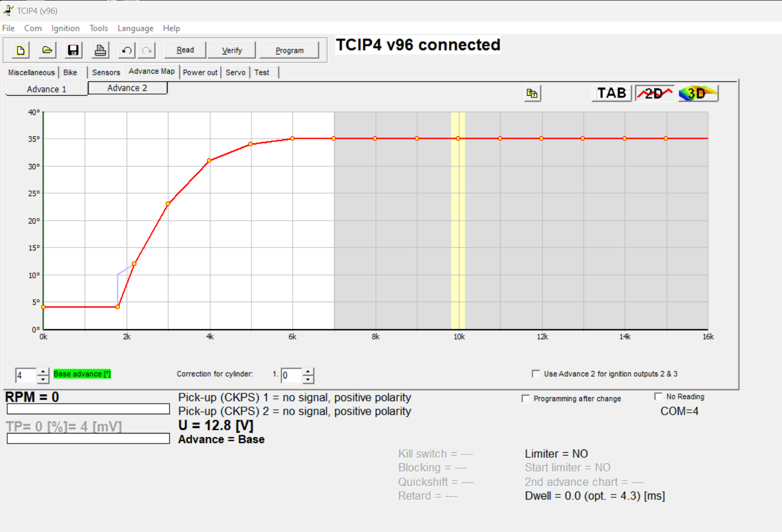Switch to the TAB table view
The width and height of the screenshot is (782, 532).
pos(611,94)
